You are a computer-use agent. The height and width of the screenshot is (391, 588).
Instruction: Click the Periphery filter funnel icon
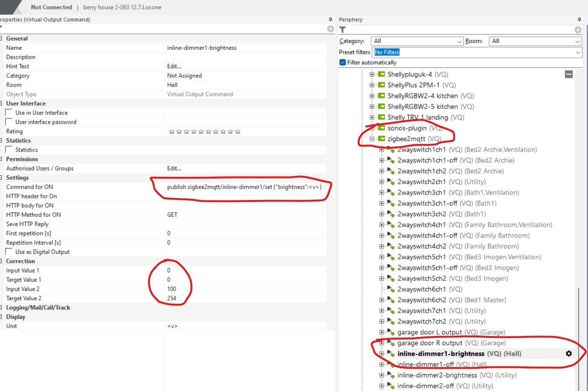(x=343, y=30)
